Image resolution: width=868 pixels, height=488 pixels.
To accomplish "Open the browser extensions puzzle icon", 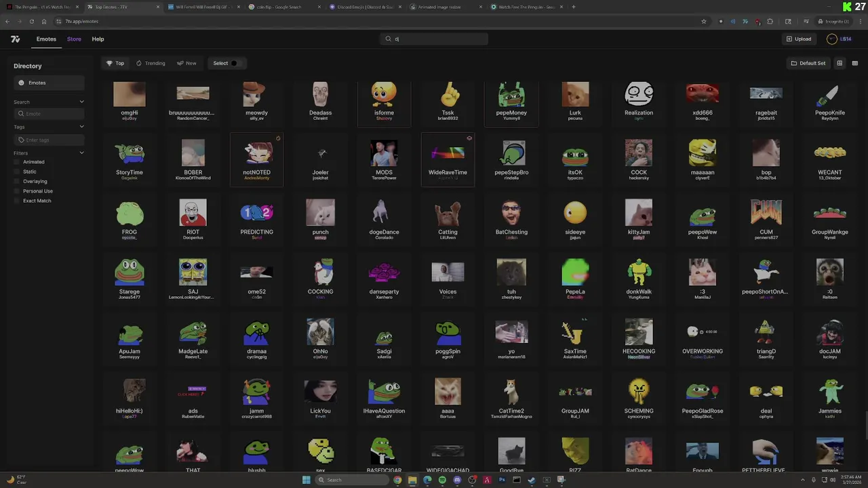I will pyautogui.click(x=770, y=21).
